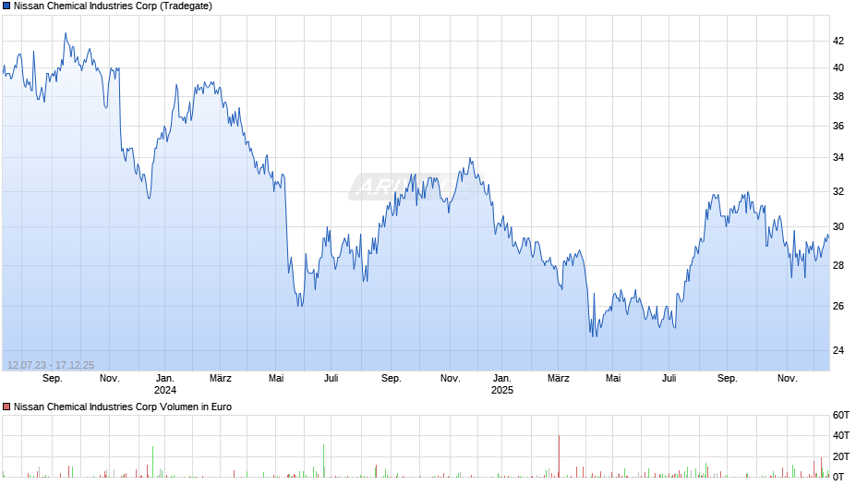The width and height of the screenshot is (868, 486).
Task: Click the price axis label 32
Action: coord(838,192)
